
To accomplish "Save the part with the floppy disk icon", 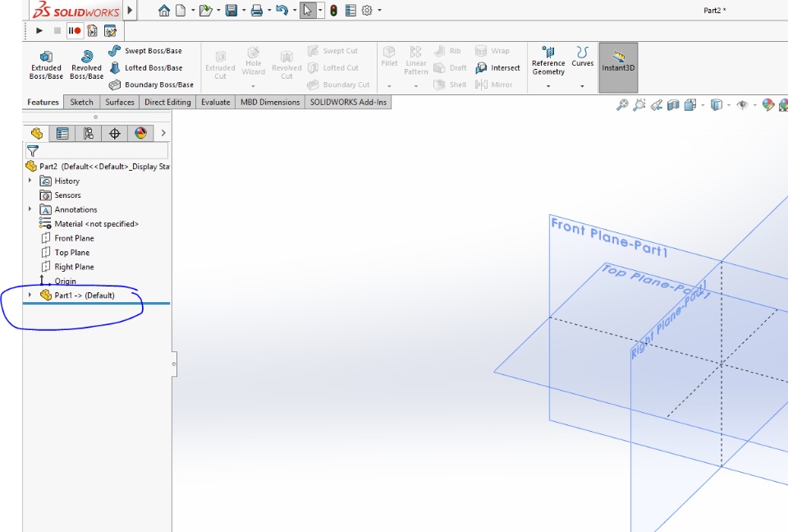I will tap(231, 10).
